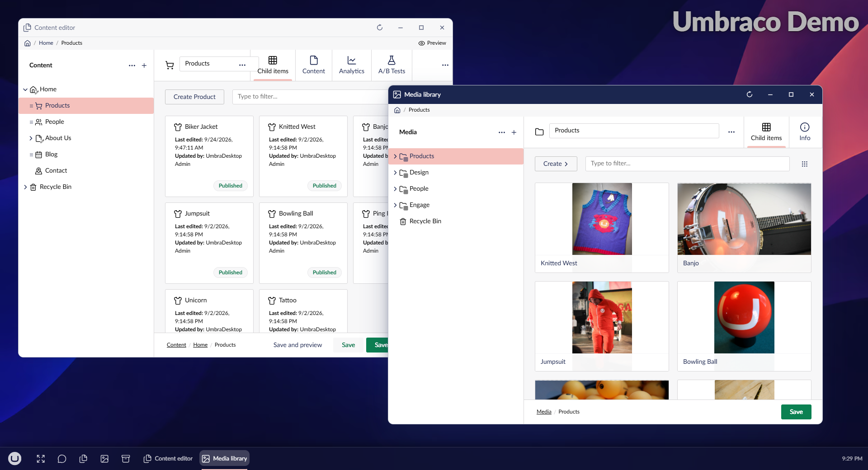The height and width of the screenshot is (470, 868).
Task: Click the green Save button in Media library
Action: tap(796, 412)
